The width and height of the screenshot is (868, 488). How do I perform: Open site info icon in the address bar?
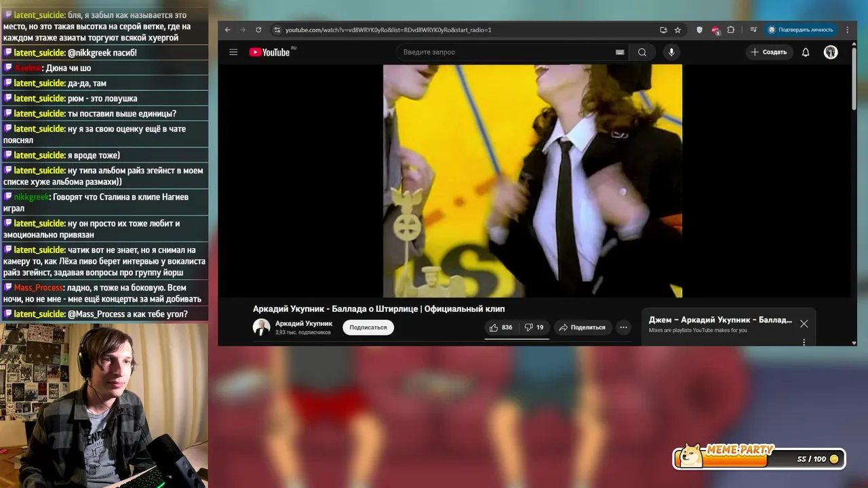(277, 30)
